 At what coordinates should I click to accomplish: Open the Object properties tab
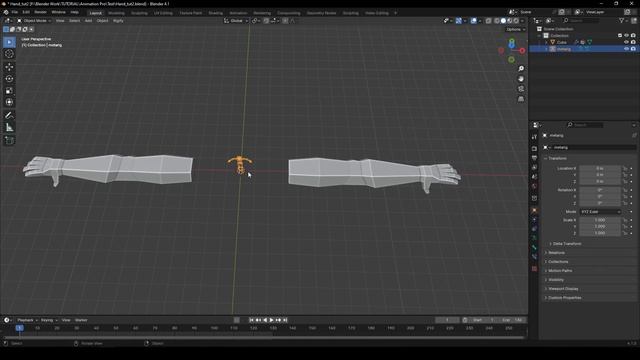534,211
